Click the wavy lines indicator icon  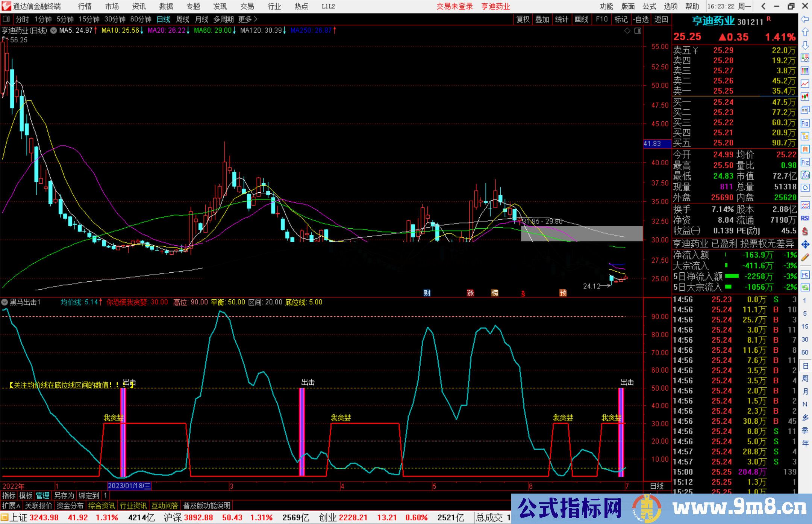tap(805, 205)
